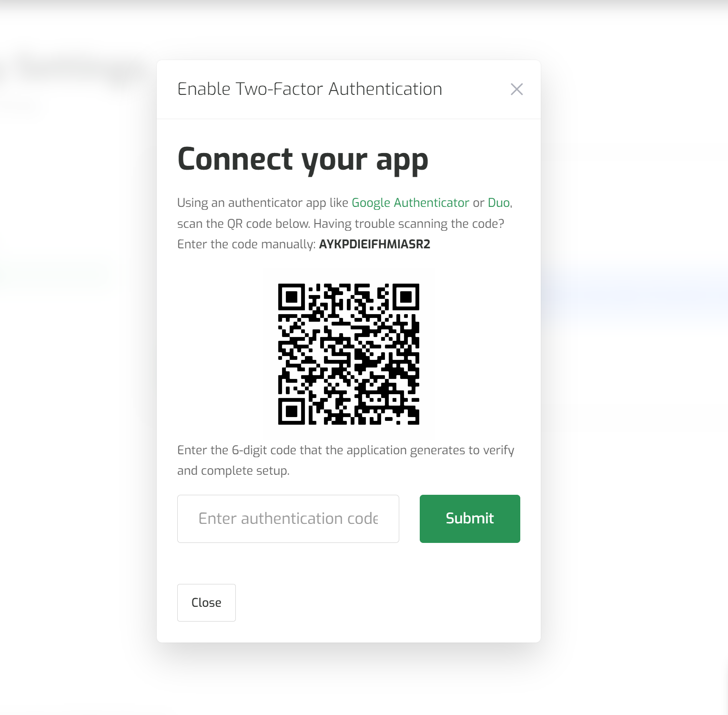
Task: Click the top-right QR finder square
Action: [x=406, y=297]
